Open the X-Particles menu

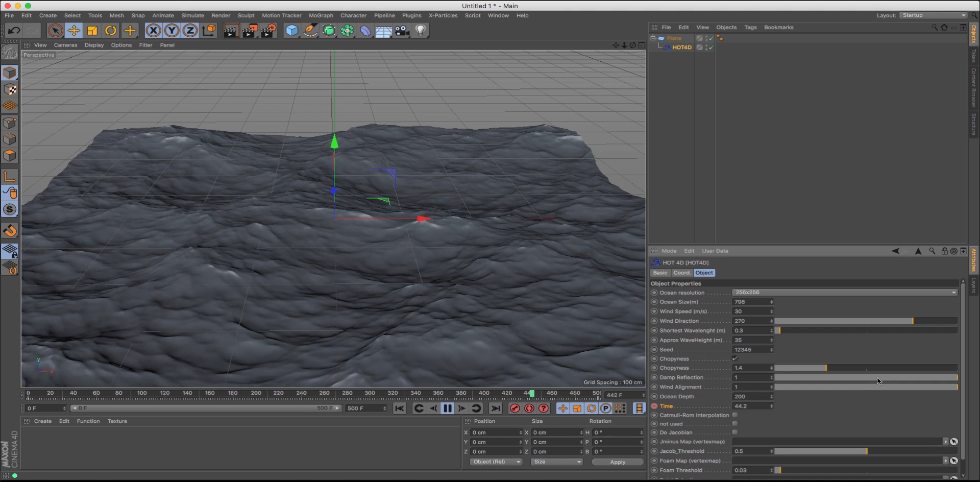click(x=443, y=15)
